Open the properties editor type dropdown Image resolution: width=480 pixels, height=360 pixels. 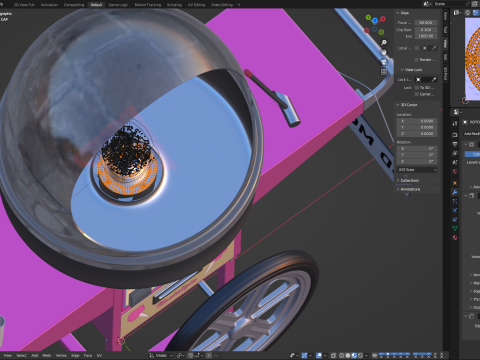pyautogui.click(x=457, y=112)
